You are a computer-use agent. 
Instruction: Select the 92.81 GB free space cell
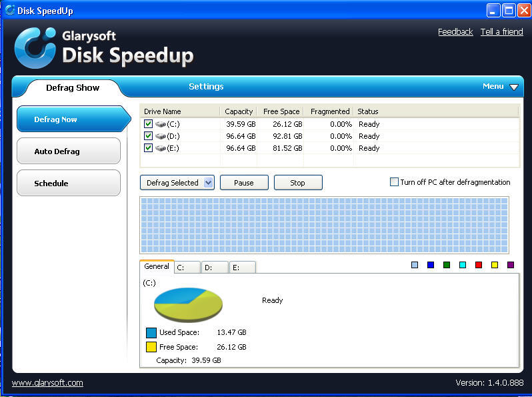tap(287, 136)
